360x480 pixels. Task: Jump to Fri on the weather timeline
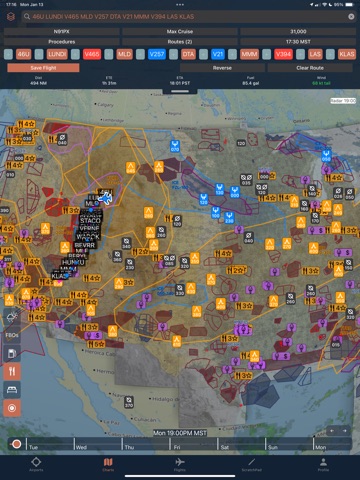click(177, 447)
